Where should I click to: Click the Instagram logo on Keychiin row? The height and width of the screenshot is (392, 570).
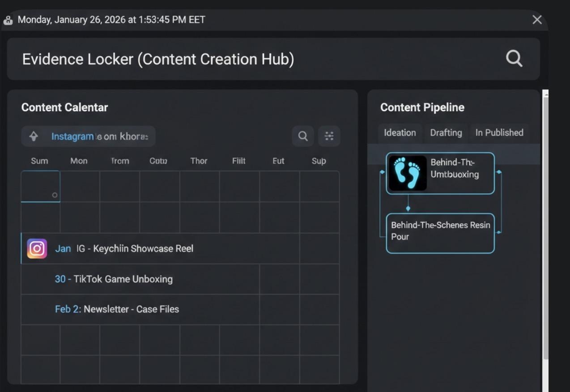click(x=37, y=249)
